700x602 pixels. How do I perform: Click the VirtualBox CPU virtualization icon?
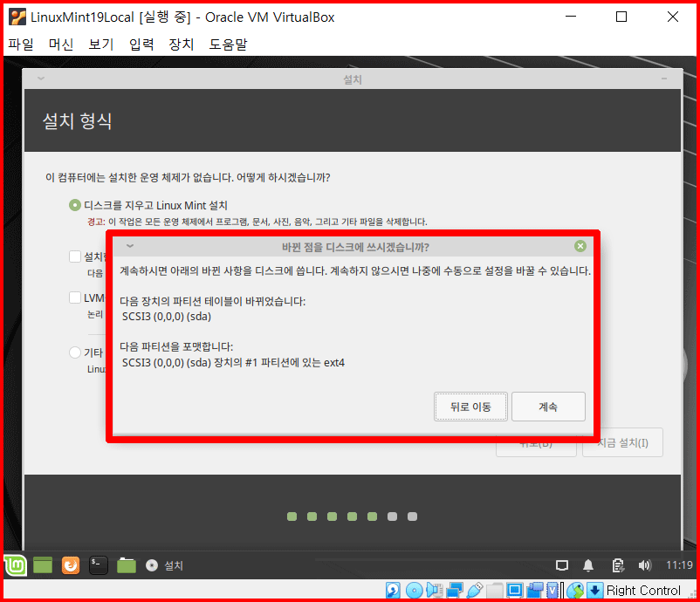coord(553,591)
